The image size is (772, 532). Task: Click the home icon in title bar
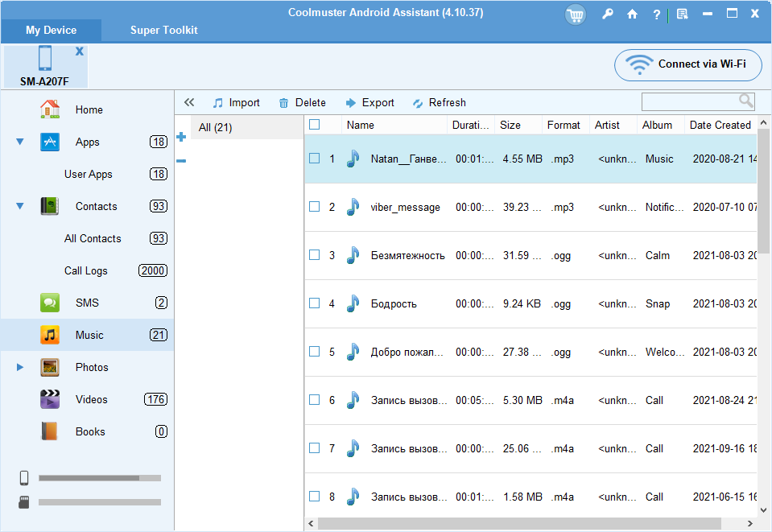tap(632, 14)
